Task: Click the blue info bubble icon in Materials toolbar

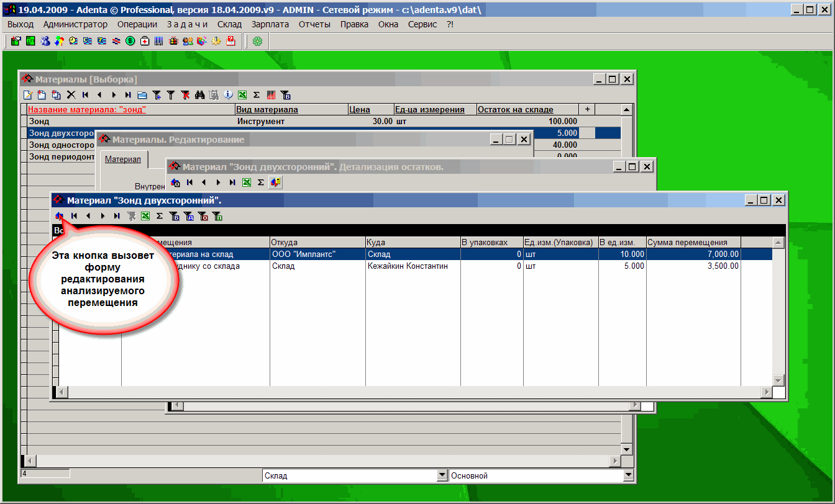Action: click(228, 95)
